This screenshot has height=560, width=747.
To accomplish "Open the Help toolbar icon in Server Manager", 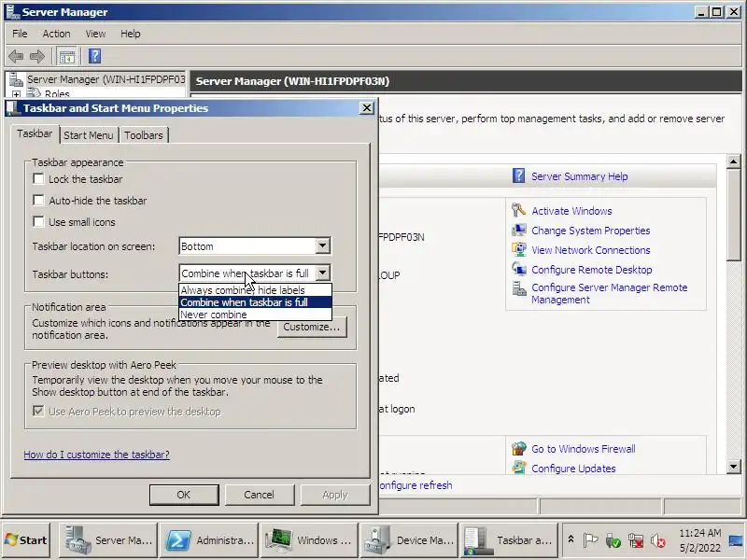I will click(95, 56).
